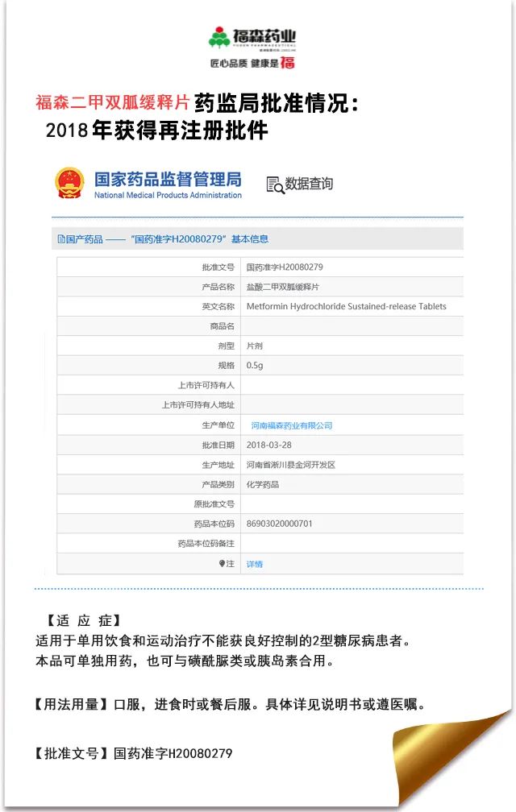516x812 pixels.
Task: Click the 产品类别 row label
Action: (218, 484)
